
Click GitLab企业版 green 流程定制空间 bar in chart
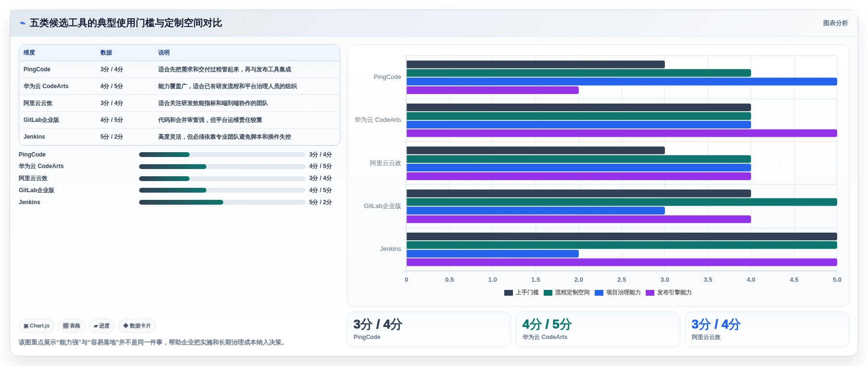tap(622, 202)
